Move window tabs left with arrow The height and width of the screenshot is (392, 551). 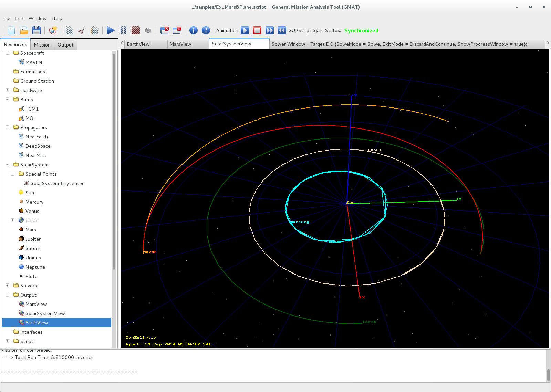click(122, 43)
